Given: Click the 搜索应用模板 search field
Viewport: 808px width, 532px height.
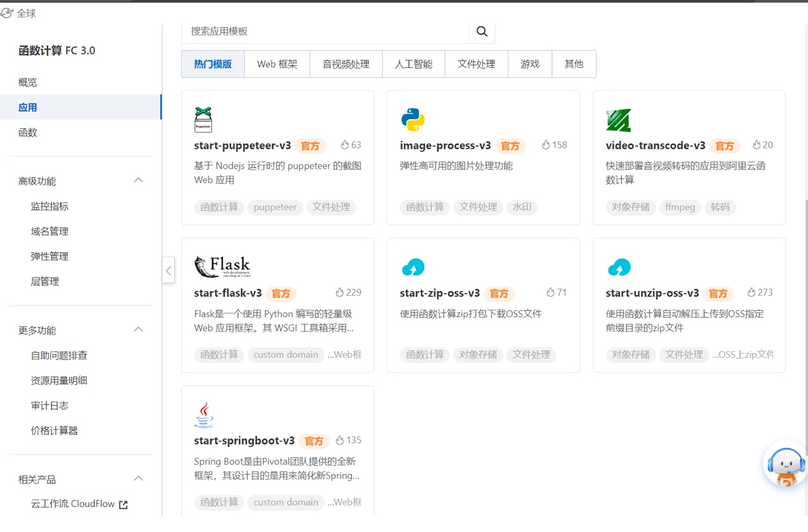Looking at the screenshot, I should [325, 31].
